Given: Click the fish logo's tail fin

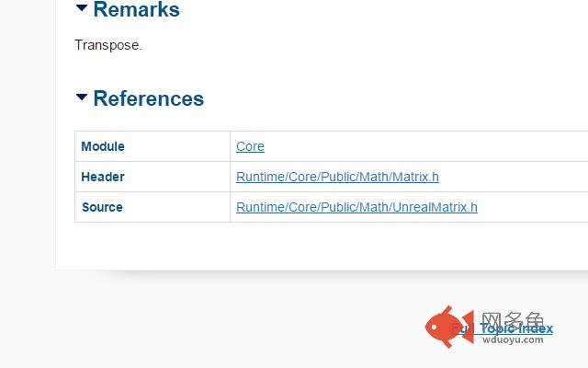Looking at the screenshot, I should [467, 327].
